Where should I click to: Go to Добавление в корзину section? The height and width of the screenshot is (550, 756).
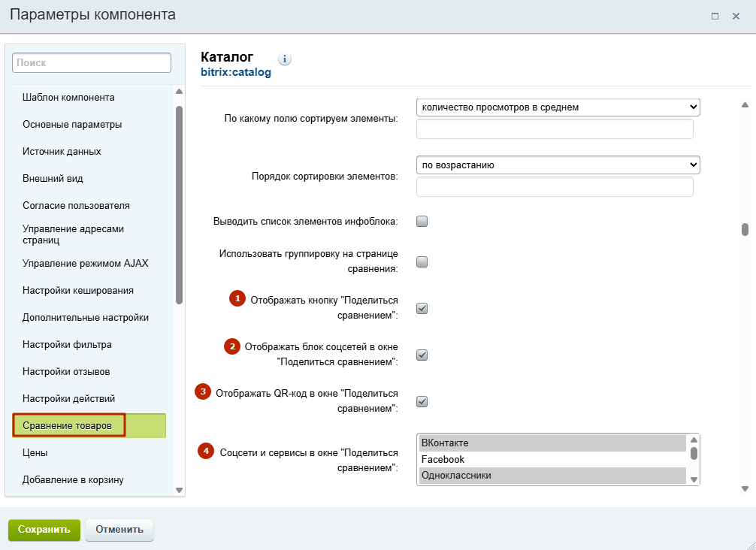click(74, 479)
